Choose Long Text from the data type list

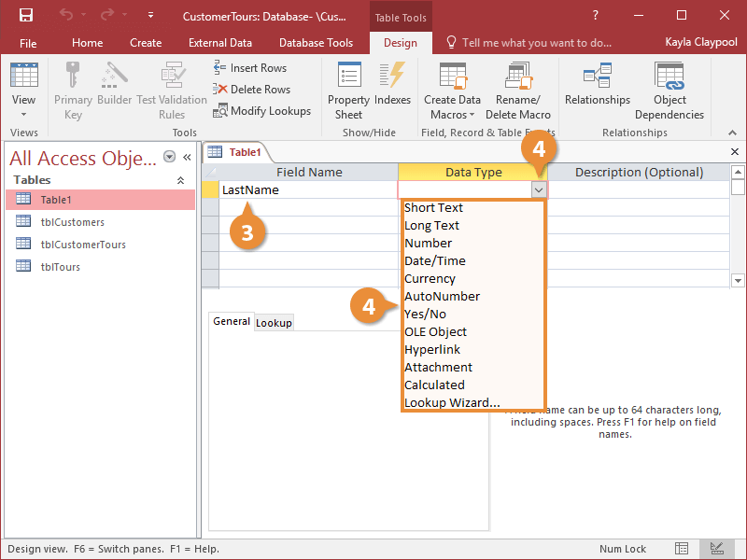click(x=473, y=225)
